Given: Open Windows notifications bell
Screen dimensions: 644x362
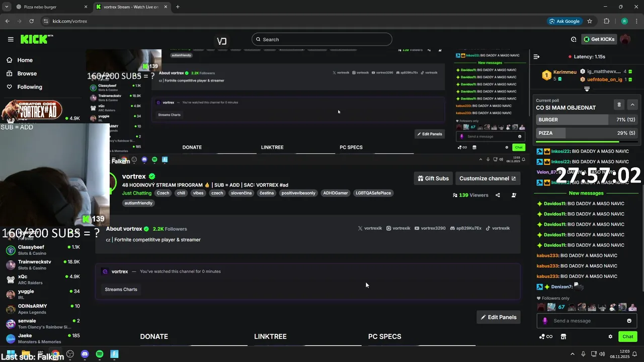Looking at the screenshot, I should 635,354.
